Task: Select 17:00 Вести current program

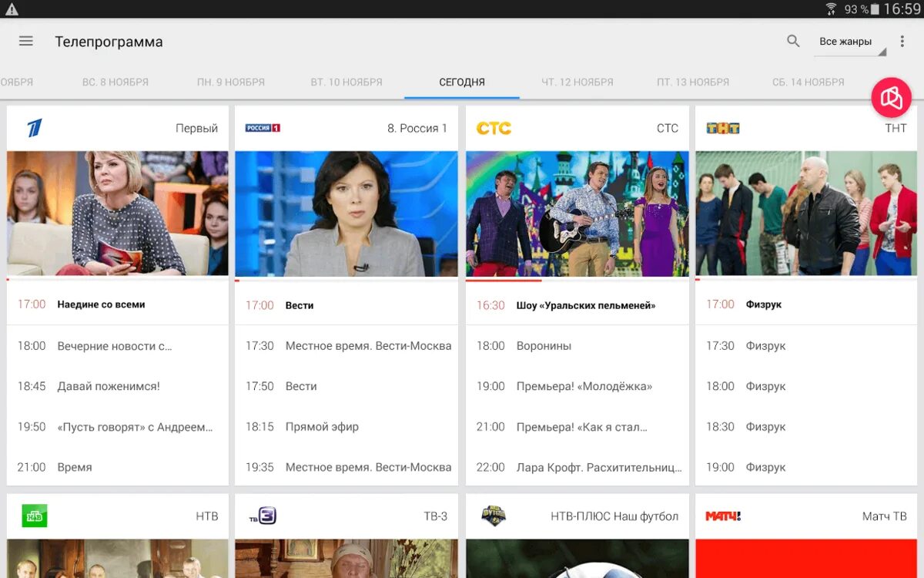Action: pos(346,305)
